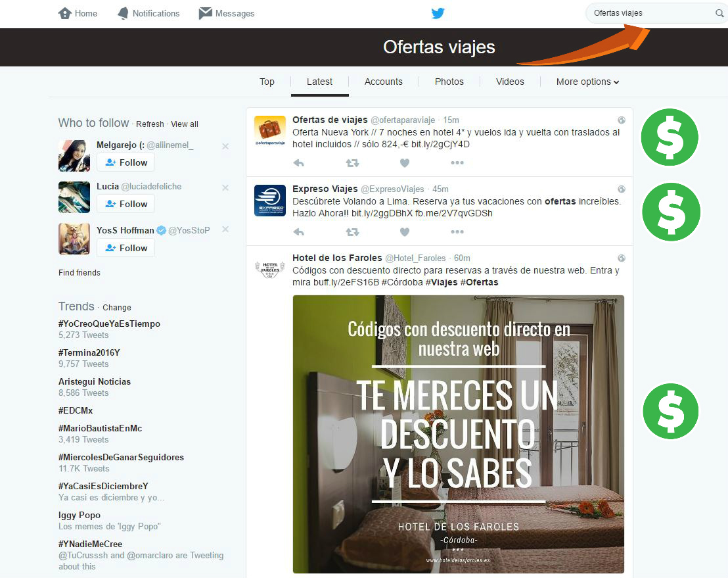Screen dimensions: 728x578
Task: Follow Lucia @luciadefeliche
Action: (125, 204)
